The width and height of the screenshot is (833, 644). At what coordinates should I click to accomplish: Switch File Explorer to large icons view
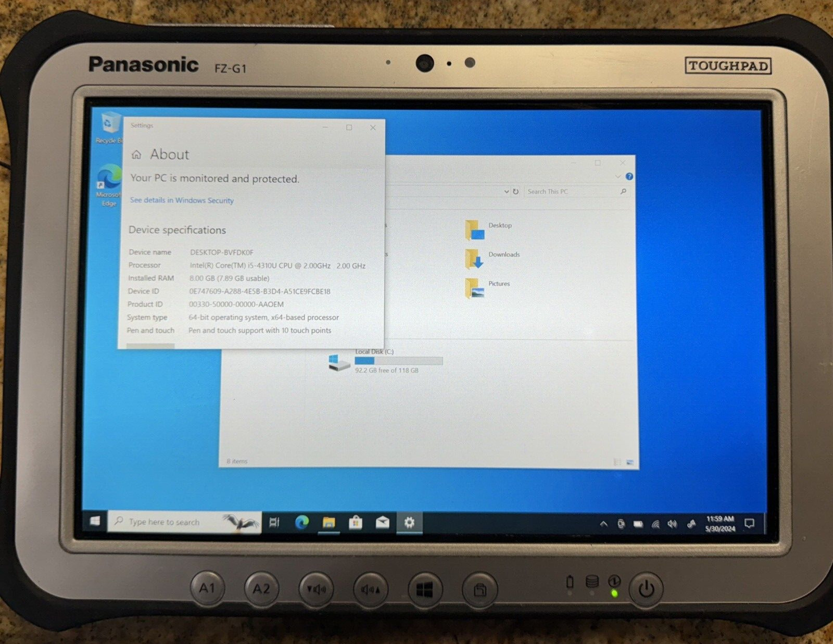click(629, 462)
